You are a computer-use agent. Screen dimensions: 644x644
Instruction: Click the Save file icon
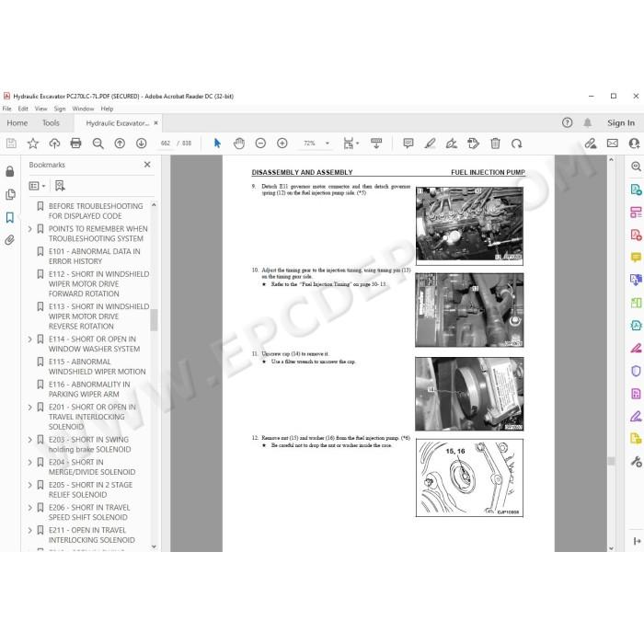pos(11,144)
